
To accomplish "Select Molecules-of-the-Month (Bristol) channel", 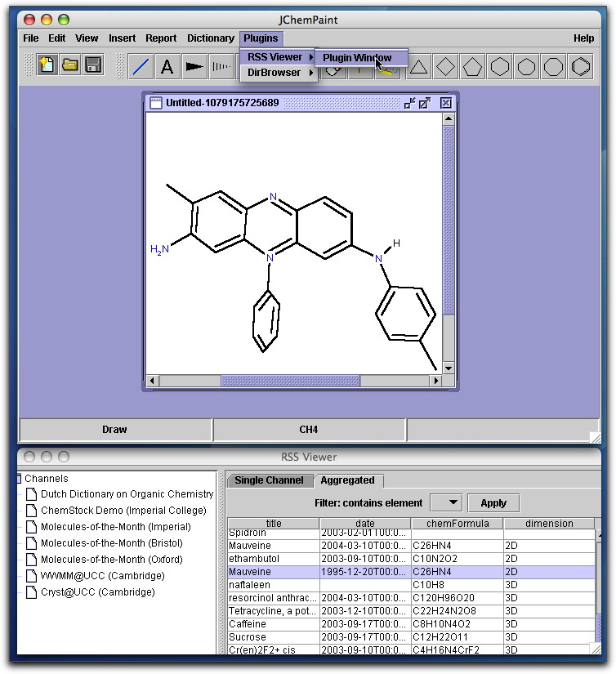I will coord(111,543).
